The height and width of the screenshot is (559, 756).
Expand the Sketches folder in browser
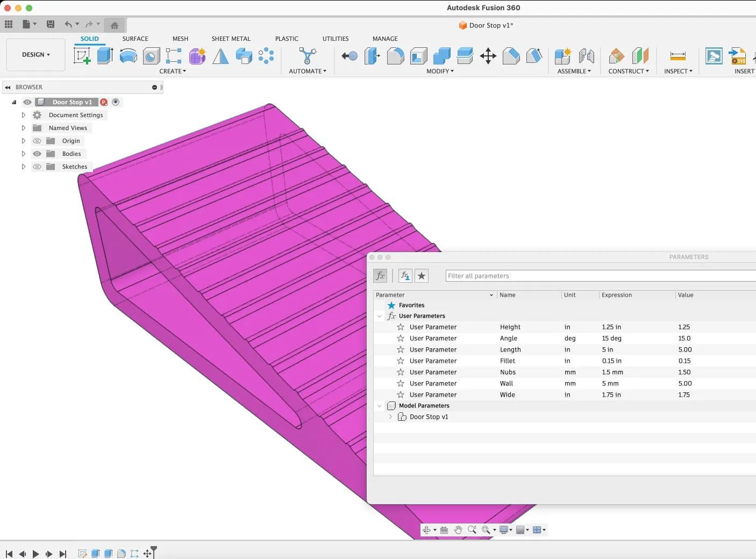[x=23, y=167]
